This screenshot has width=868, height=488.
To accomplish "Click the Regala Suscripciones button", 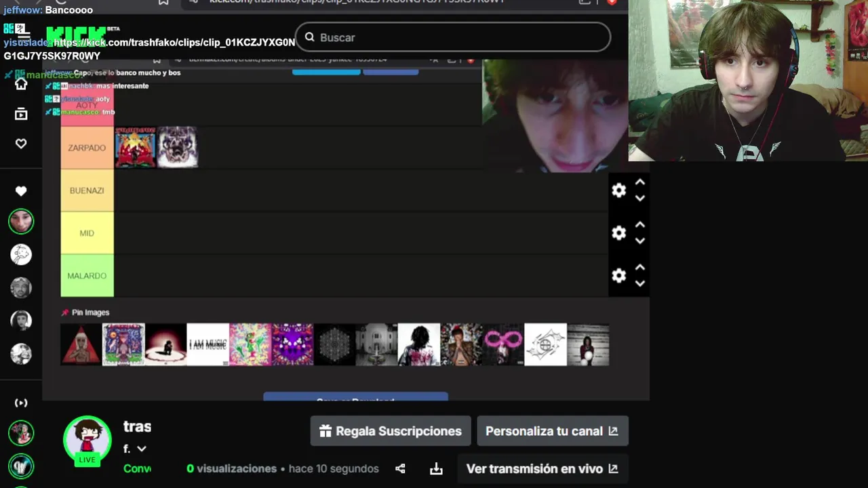I will tap(391, 431).
